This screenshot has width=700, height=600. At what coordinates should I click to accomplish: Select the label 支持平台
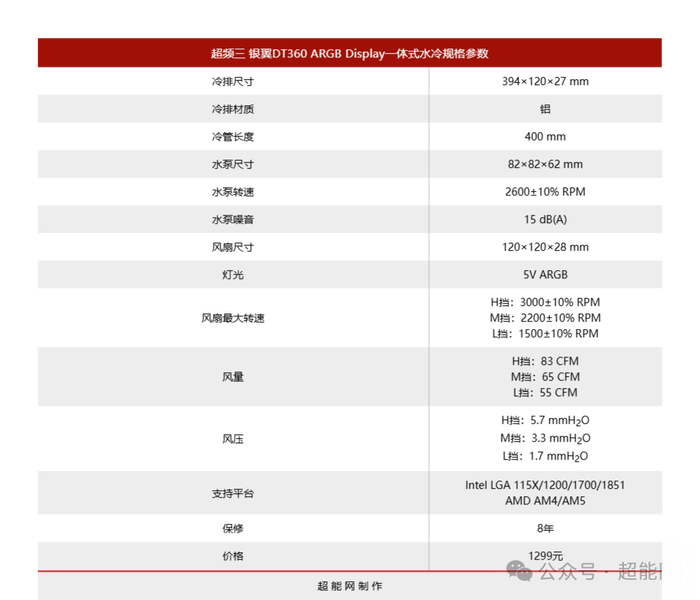click(x=233, y=493)
